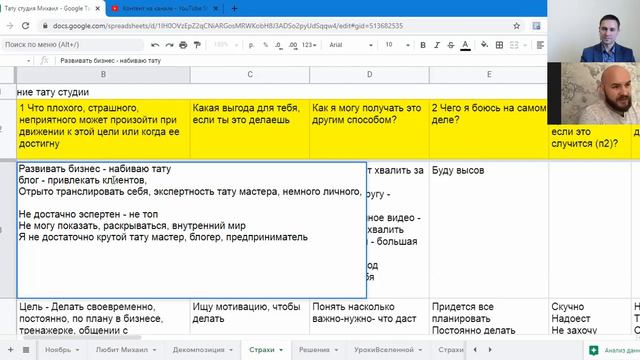
Task: Click the horizontal scrollbar of the sheet
Action: pos(82,338)
